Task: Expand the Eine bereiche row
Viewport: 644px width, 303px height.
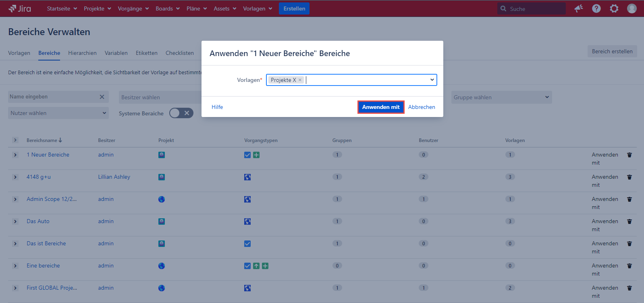Action: coord(15,266)
